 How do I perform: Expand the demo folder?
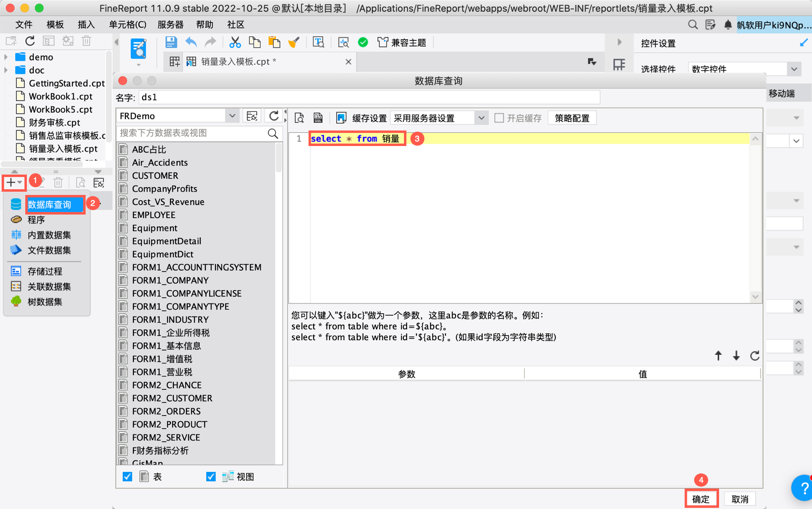tap(6, 57)
